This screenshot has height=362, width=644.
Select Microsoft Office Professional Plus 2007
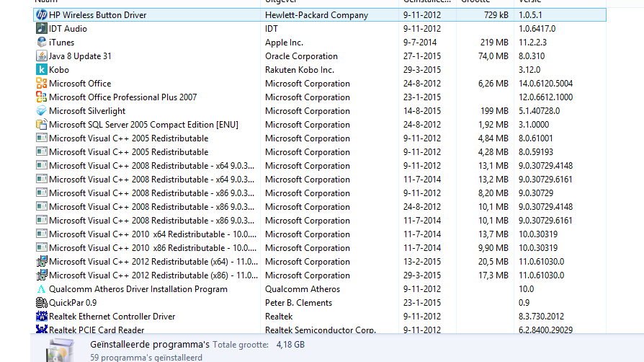(x=320, y=97)
